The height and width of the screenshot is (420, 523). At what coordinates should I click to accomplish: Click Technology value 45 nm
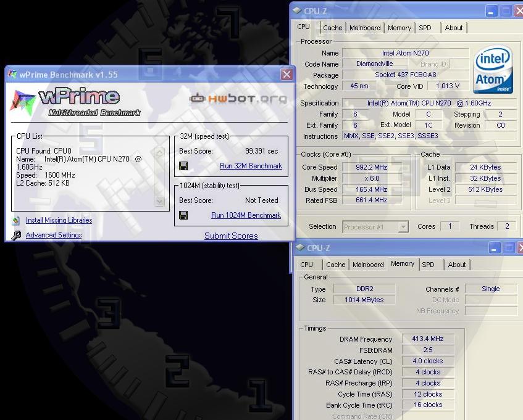pyautogui.click(x=359, y=86)
